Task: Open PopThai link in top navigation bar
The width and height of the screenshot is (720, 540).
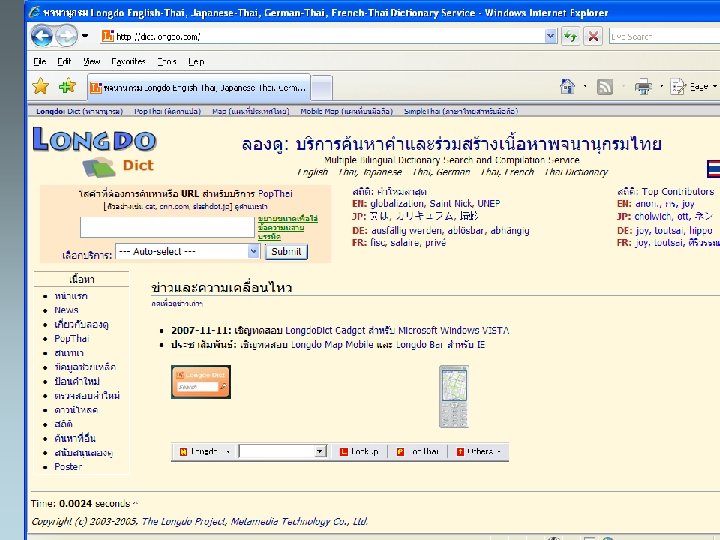Action: (x=168, y=111)
